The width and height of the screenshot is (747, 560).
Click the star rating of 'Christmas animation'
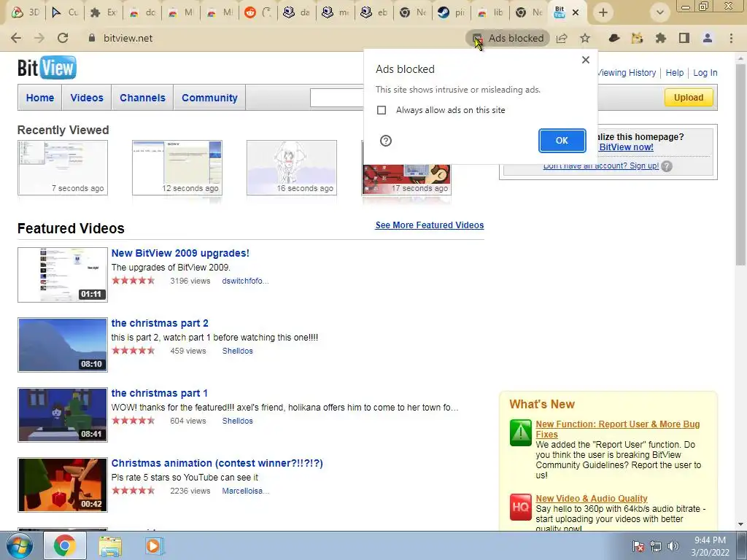pos(133,491)
